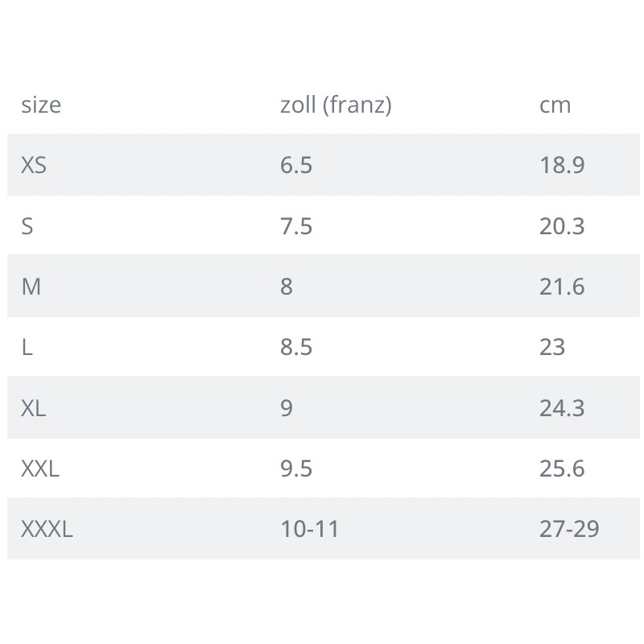Click the 24.3 cm cell
644x644 pixels.
(x=562, y=408)
